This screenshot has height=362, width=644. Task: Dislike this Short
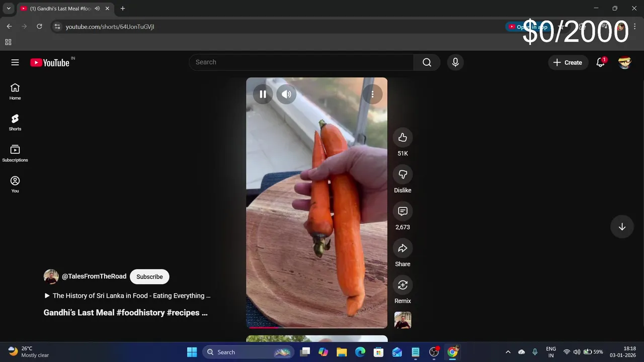403,174
